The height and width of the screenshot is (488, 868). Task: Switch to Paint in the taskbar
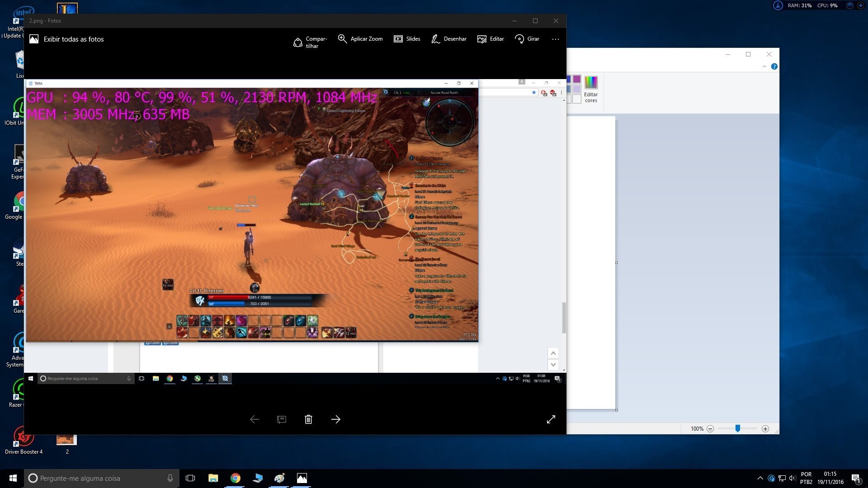point(280,478)
